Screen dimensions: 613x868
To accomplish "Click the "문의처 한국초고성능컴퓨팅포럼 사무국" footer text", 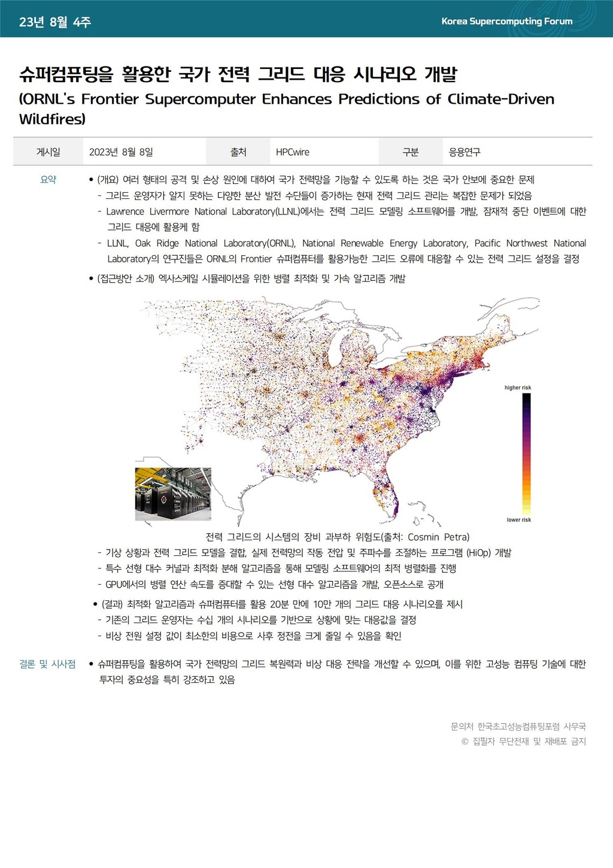I will tap(518, 726).
